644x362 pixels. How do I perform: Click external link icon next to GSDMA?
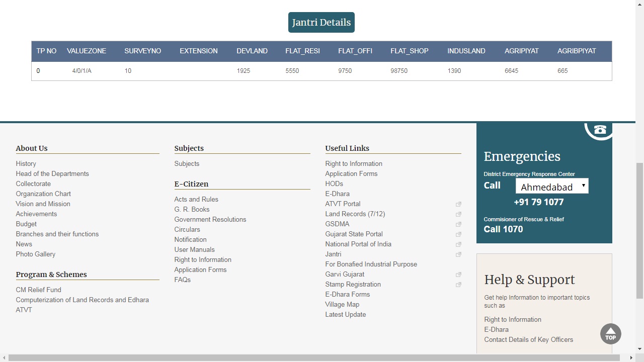(458, 224)
